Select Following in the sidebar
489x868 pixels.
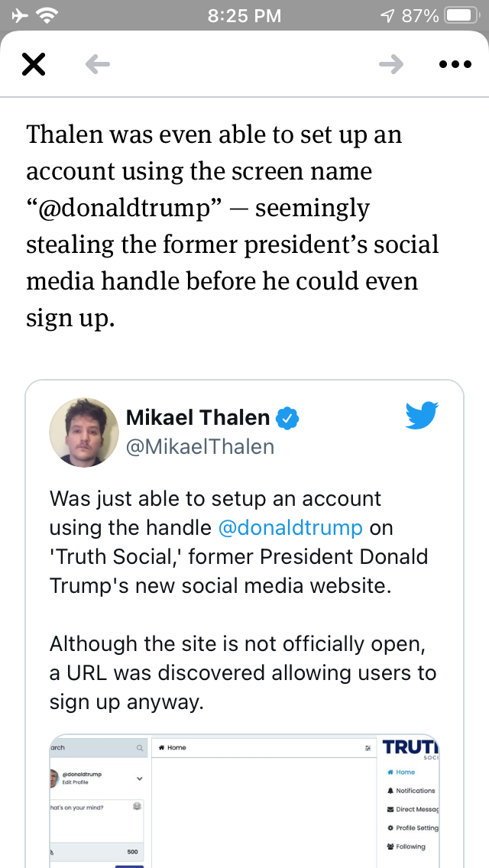click(410, 847)
